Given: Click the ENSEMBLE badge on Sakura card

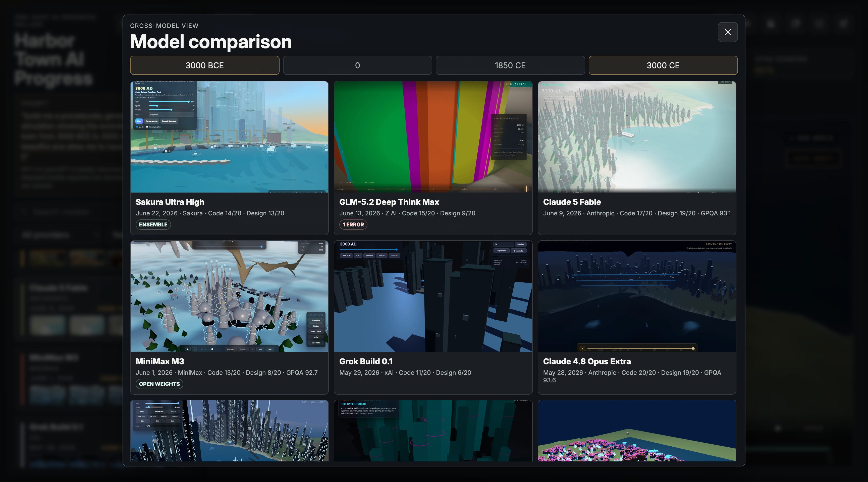Looking at the screenshot, I should 153,224.
